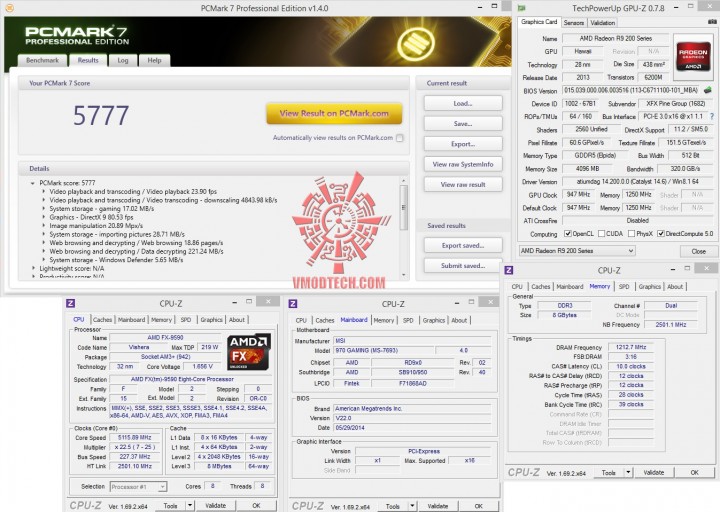The image size is (720, 512).
Task: Click the gold PCMark emblem in the banner
Action: click(x=415, y=44)
